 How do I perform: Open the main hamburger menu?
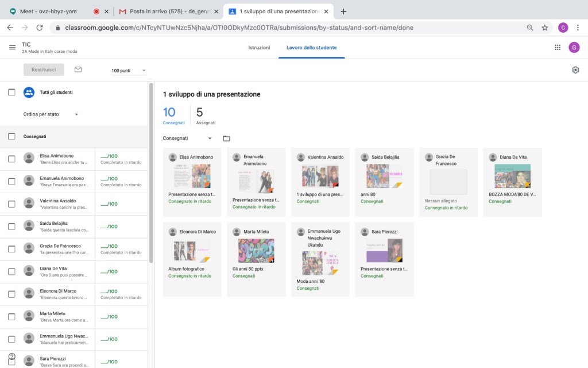(12, 48)
